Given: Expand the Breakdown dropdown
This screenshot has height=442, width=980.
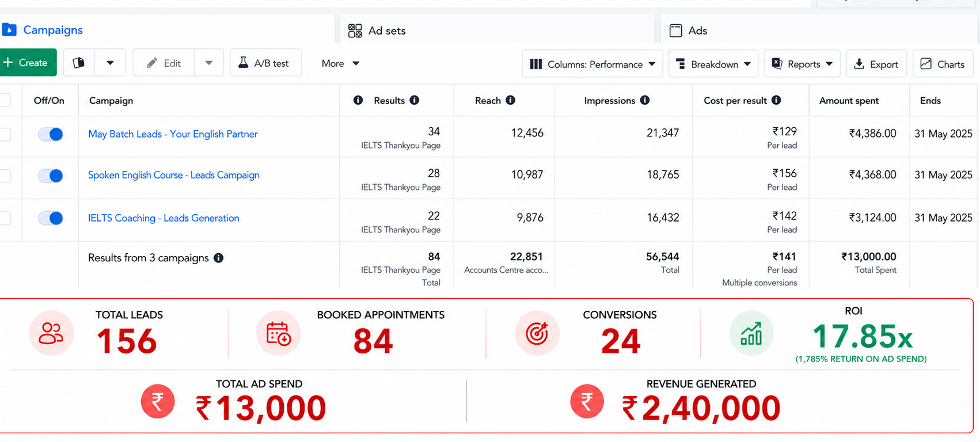Looking at the screenshot, I should coord(713,64).
